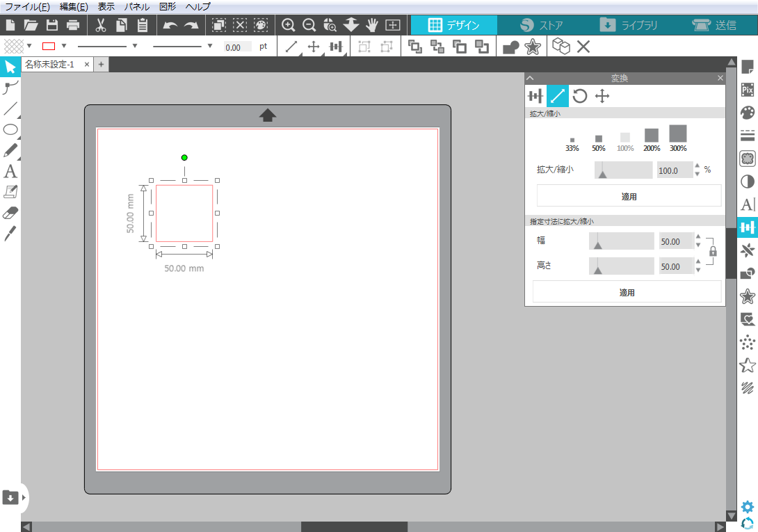Click 適用 button under scale percentage
Screen dimensions: 758x532
[629, 197]
